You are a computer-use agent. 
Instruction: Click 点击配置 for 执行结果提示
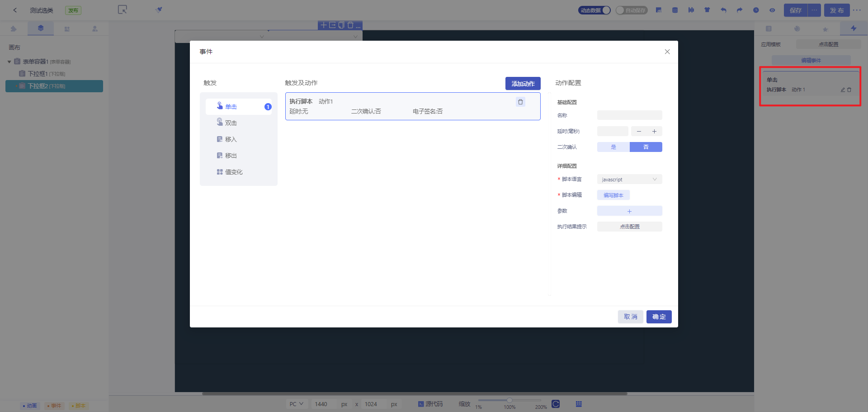[x=630, y=227]
